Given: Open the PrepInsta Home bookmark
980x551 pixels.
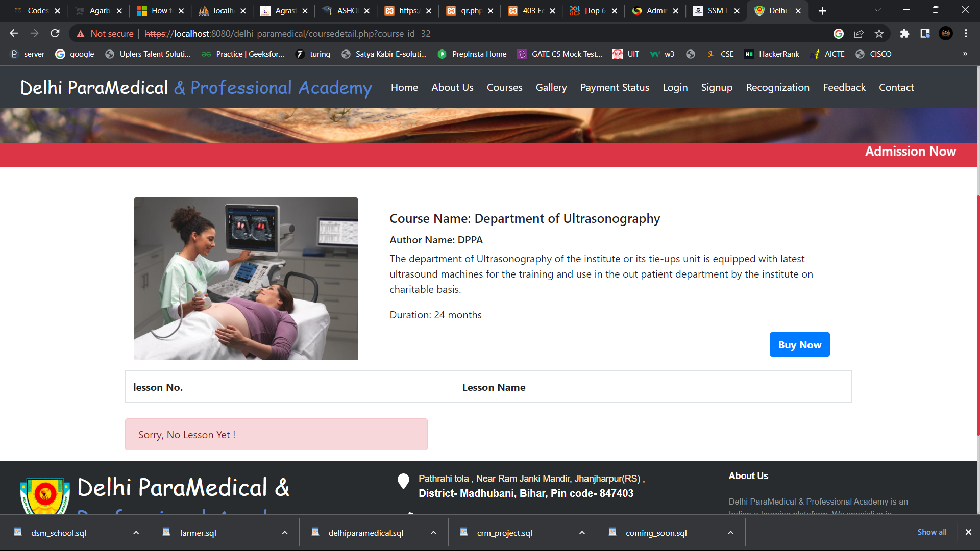Looking at the screenshot, I should tap(472, 54).
